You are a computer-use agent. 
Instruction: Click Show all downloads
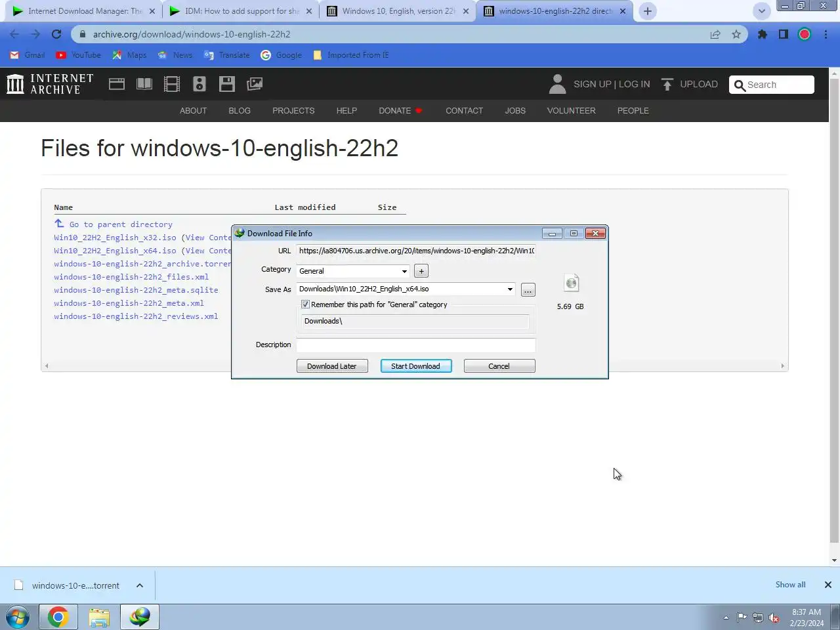click(790, 585)
